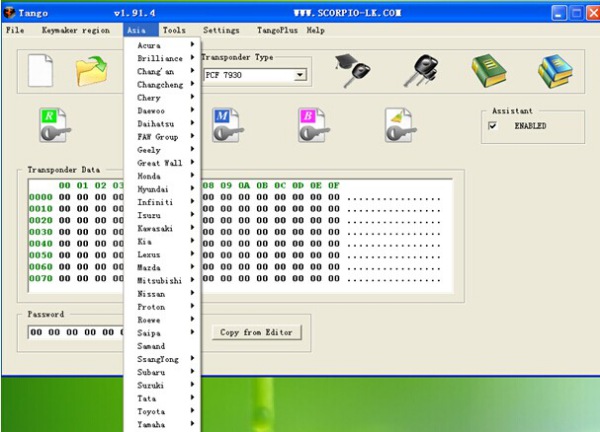The height and width of the screenshot is (432, 600).
Task: Click the Copy from Editor button
Action: [x=256, y=332]
